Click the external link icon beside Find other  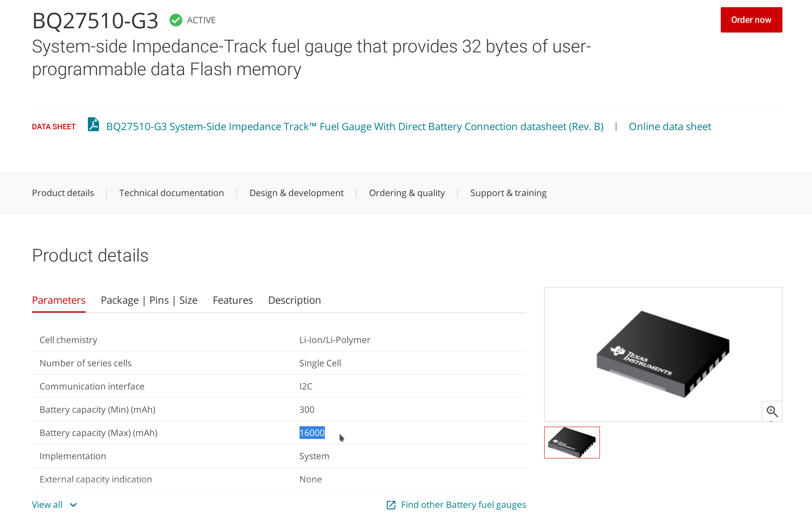pyautogui.click(x=391, y=505)
